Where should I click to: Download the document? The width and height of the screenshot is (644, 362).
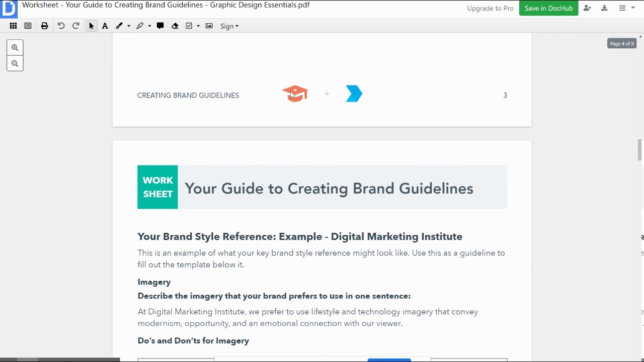click(604, 8)
